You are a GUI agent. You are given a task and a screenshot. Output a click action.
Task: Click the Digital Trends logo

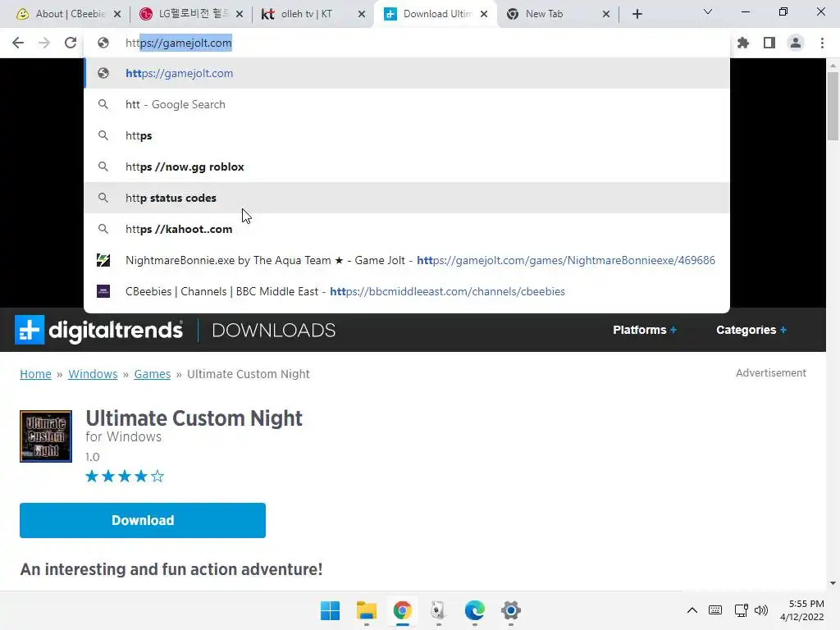coord(98,330)
